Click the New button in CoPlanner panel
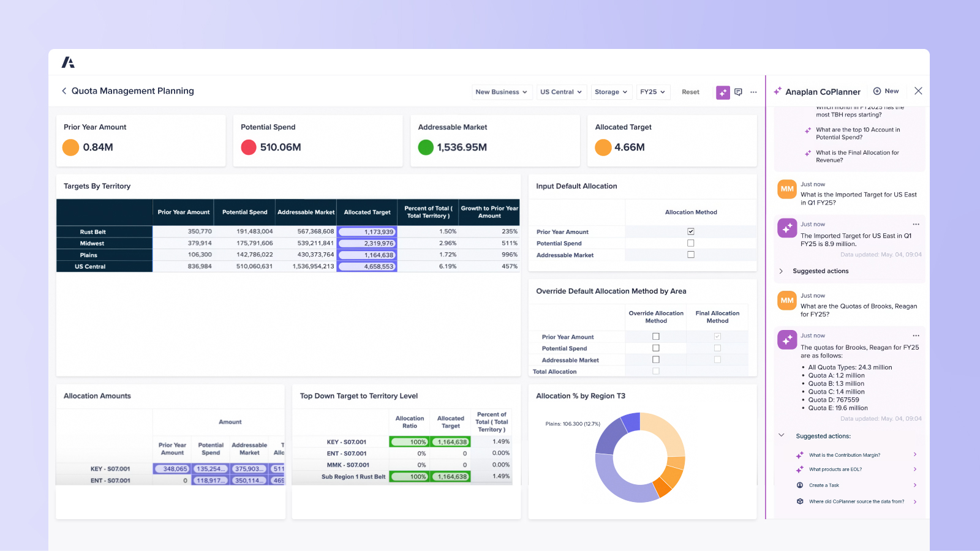 coord(886,91)
